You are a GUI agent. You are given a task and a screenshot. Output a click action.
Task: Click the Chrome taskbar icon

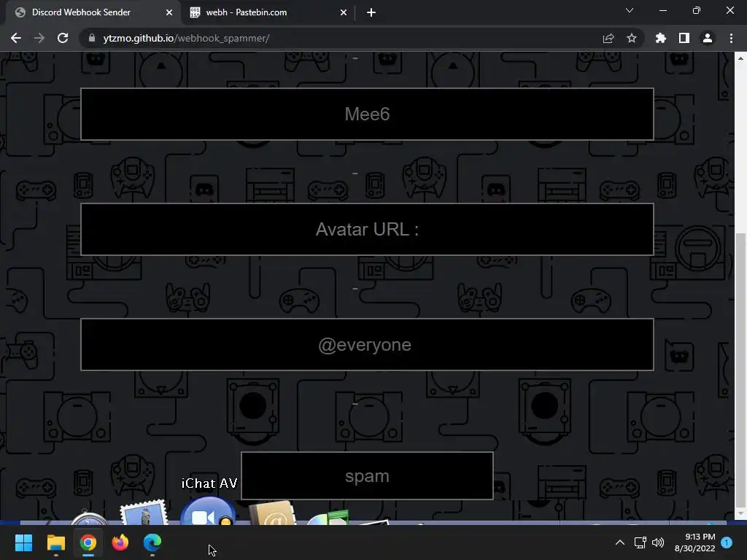(x=88, y=542)
